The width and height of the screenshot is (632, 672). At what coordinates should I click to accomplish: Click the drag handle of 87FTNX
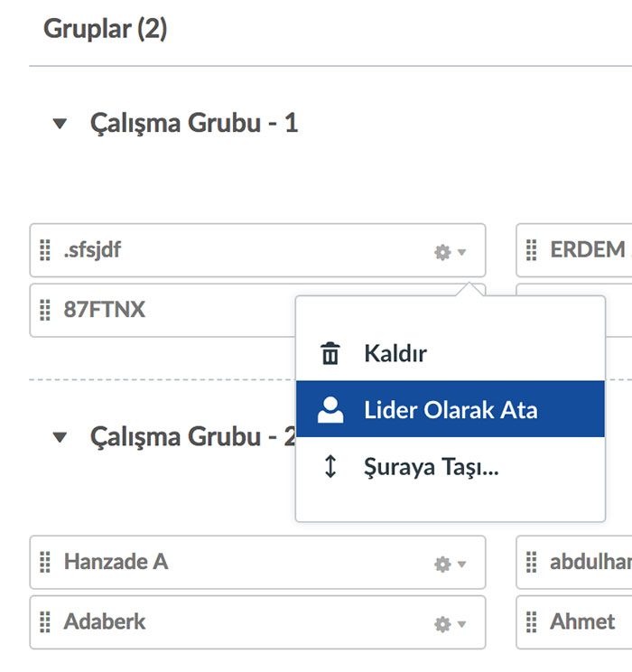(45, 310)
